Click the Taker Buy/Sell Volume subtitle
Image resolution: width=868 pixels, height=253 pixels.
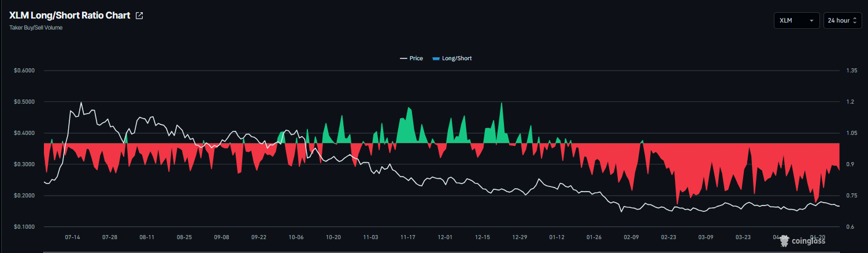36,28
